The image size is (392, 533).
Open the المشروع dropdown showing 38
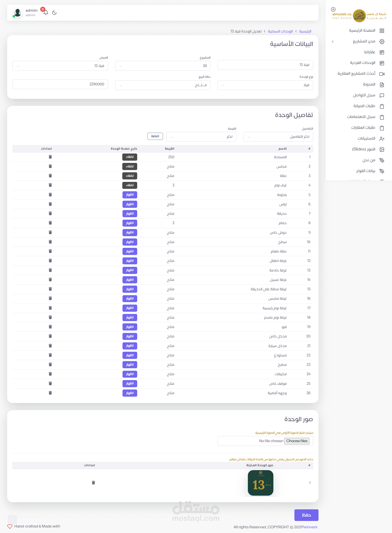[x=163, y=66]
